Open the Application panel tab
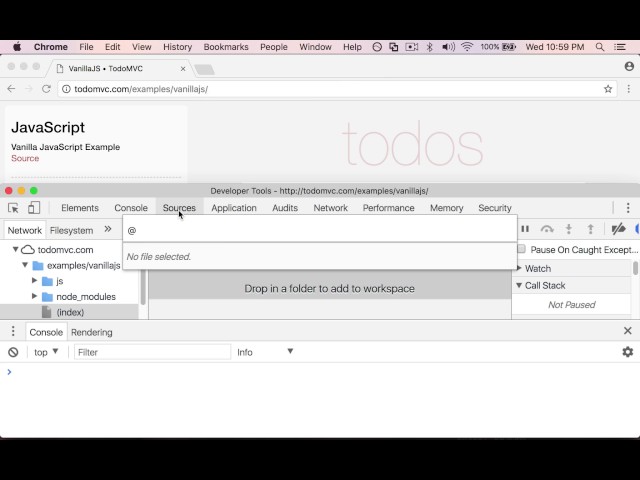 point(234,208)
